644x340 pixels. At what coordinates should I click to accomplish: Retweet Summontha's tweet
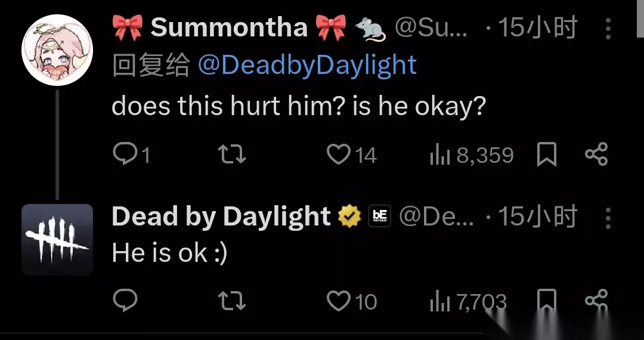coord(231,155)
